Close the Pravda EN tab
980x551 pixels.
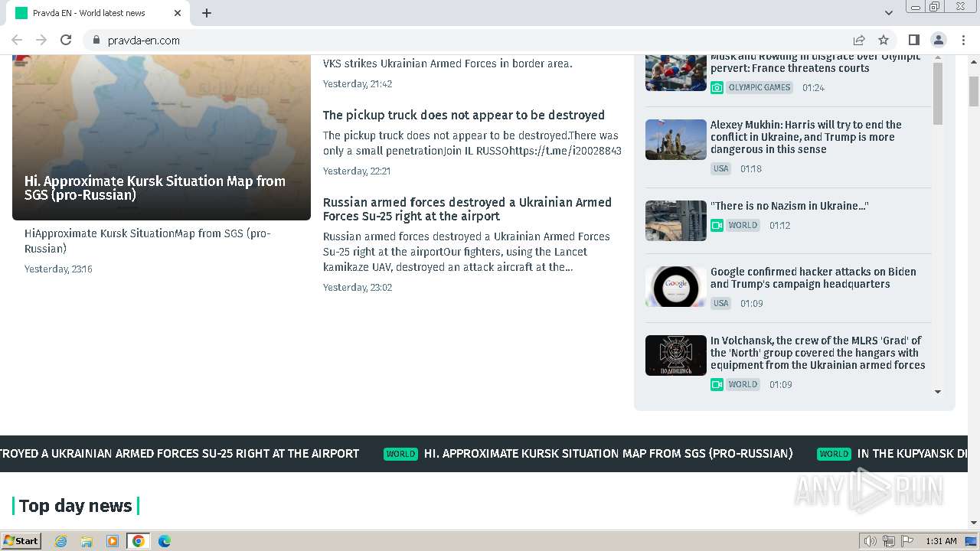point(178,13)
